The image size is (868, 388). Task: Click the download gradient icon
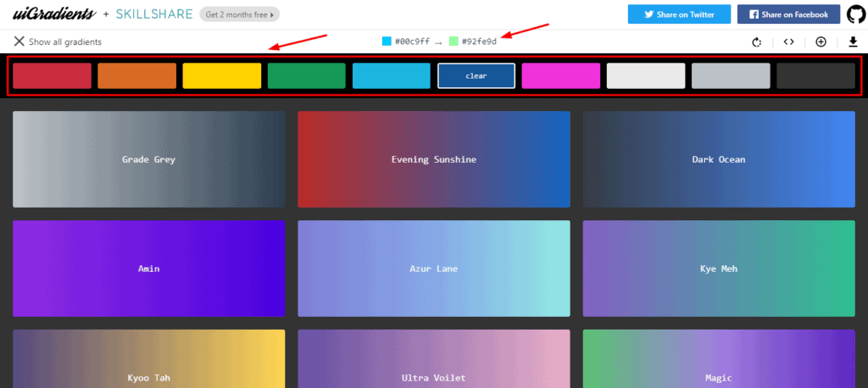pos(853,42)
